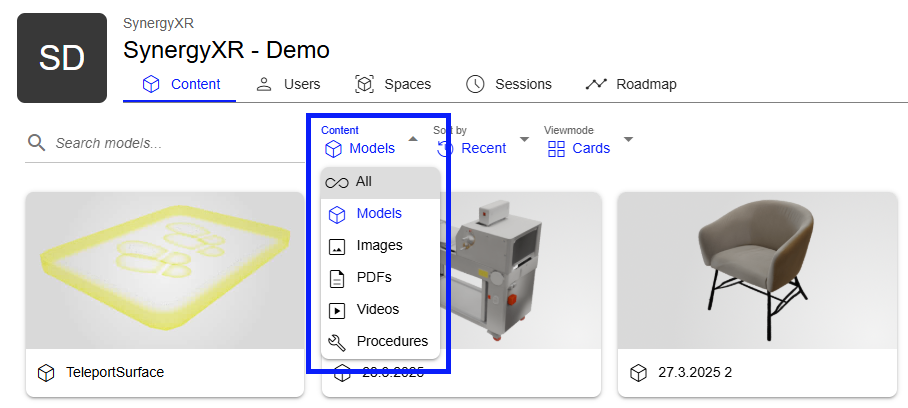Click the 27.3.2025 2 card title

click(695, 372)
